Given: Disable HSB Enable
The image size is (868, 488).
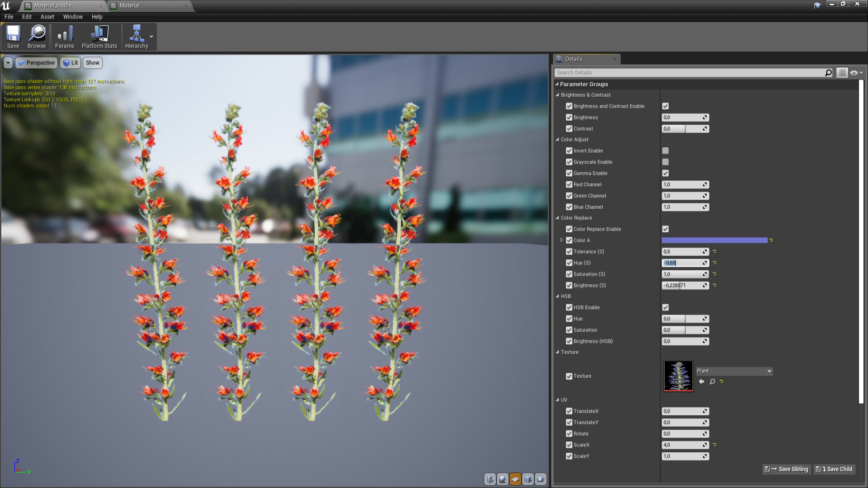Looking at the screenshot, I should tap(665, 307).
